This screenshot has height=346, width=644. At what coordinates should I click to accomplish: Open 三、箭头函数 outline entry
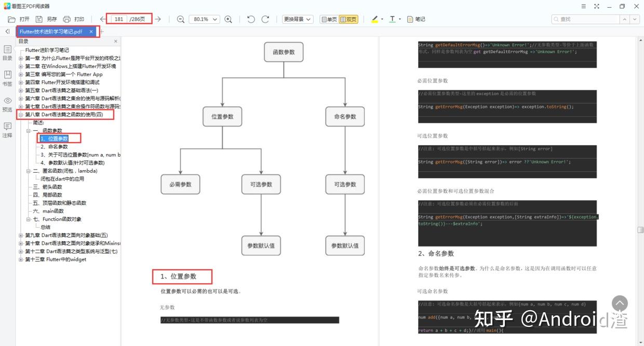coord(47,187)
